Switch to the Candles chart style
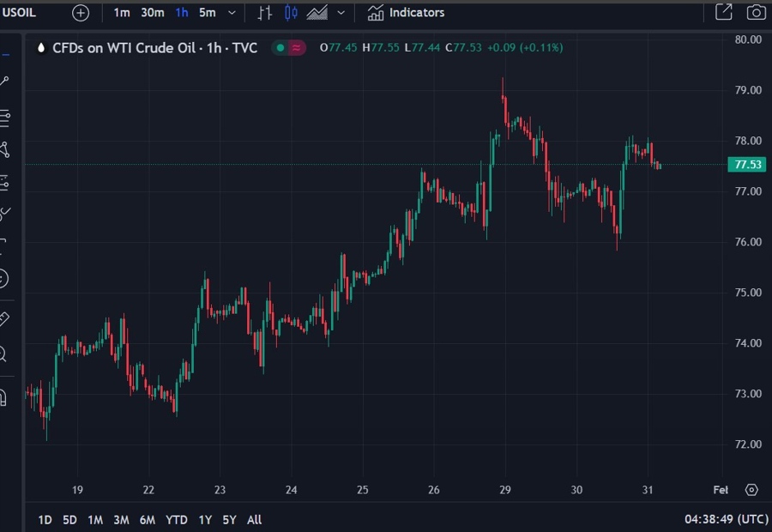Image resolution: width=772 pixels, height=532 pixels. click(x=291, y=13)
